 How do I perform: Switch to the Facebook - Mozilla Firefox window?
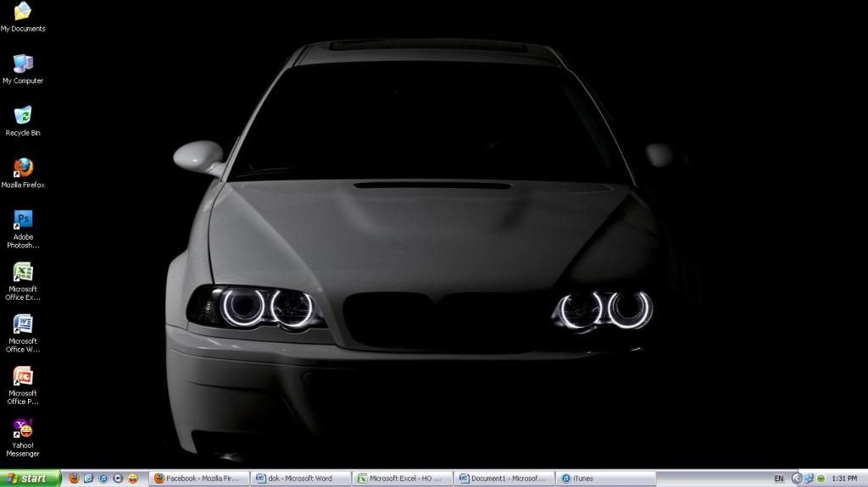(199, 479)
